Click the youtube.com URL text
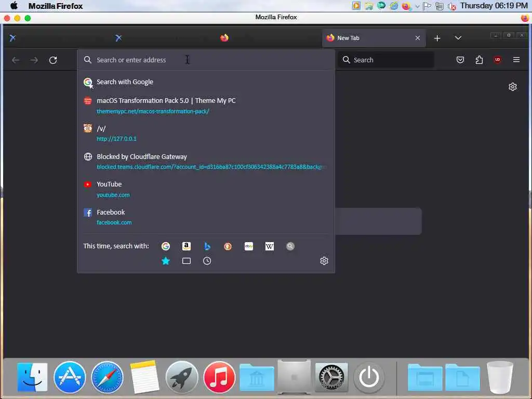The height and width of the screenshot is (399, 532). pyautogui.click(x=113, y=195)
